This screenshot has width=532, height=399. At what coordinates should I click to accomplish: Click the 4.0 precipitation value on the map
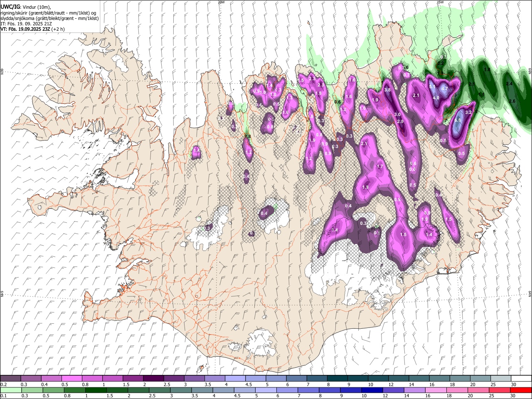coord(436,98)
